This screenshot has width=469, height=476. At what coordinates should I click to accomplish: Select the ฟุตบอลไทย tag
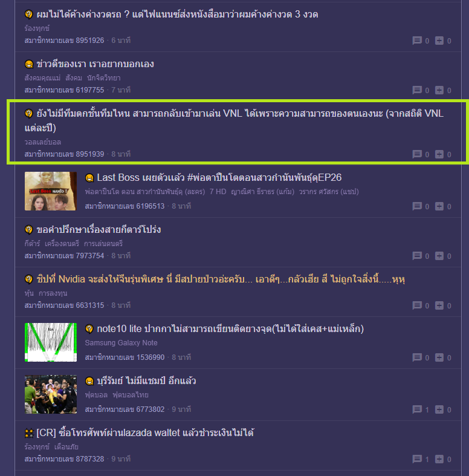point(131,394)
